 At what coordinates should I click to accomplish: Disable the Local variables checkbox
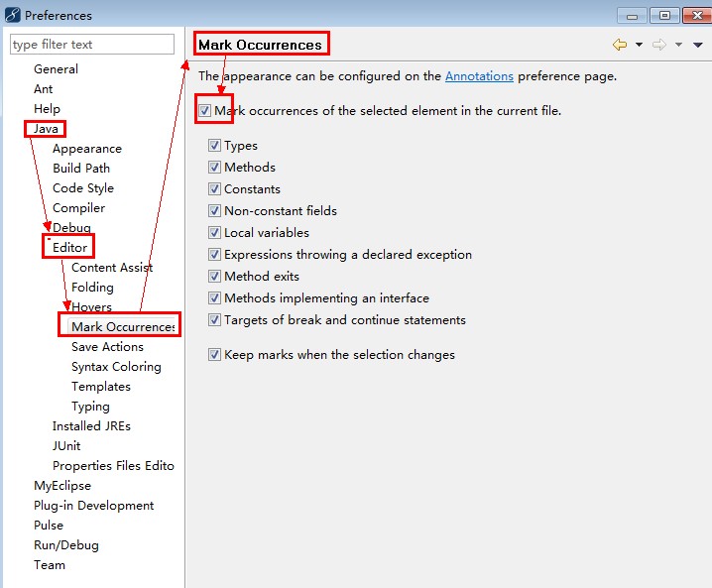(214, 232)
